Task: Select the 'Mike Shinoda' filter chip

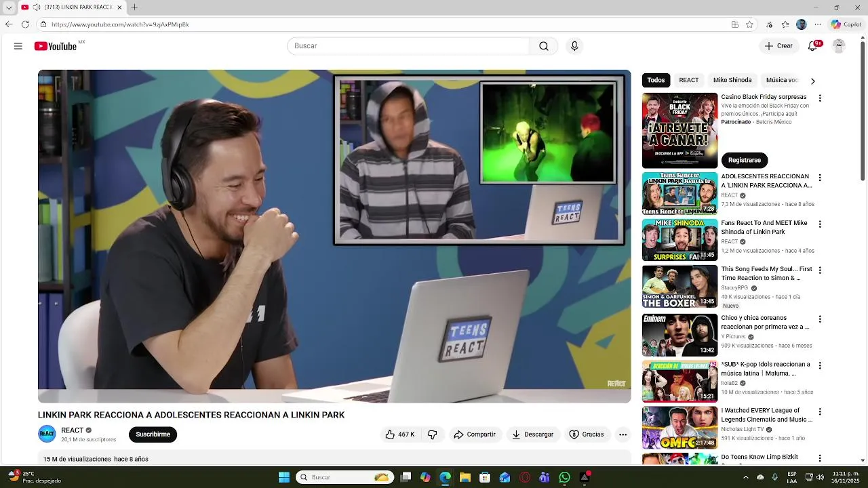Action: coord(732,80)
